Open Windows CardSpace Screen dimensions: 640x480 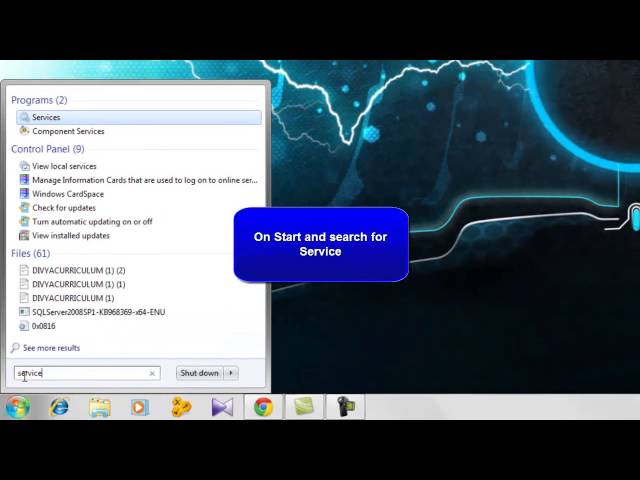click(68, 194)
